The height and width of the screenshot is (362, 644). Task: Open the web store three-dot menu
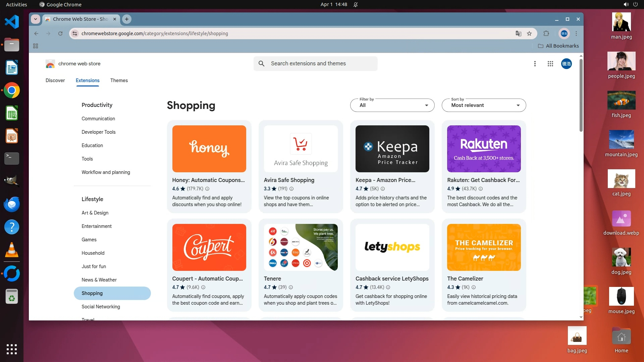[x=535, y=64]
